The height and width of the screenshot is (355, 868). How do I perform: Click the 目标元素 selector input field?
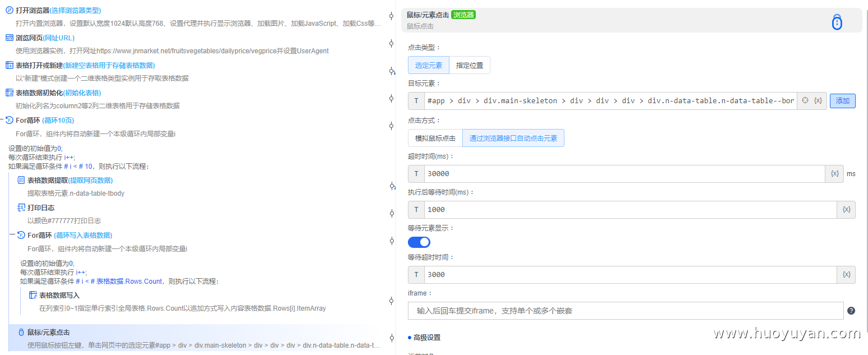[x=610, y=101]
